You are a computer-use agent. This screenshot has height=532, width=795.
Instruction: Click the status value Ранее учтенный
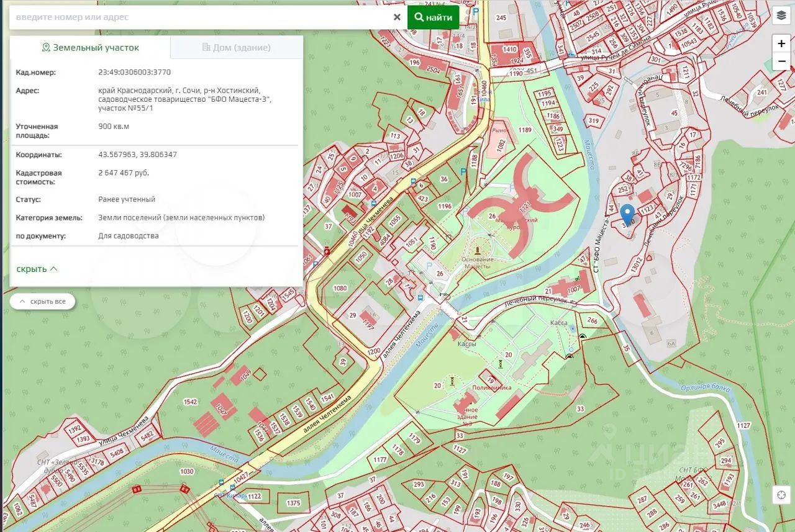[127, 199]
